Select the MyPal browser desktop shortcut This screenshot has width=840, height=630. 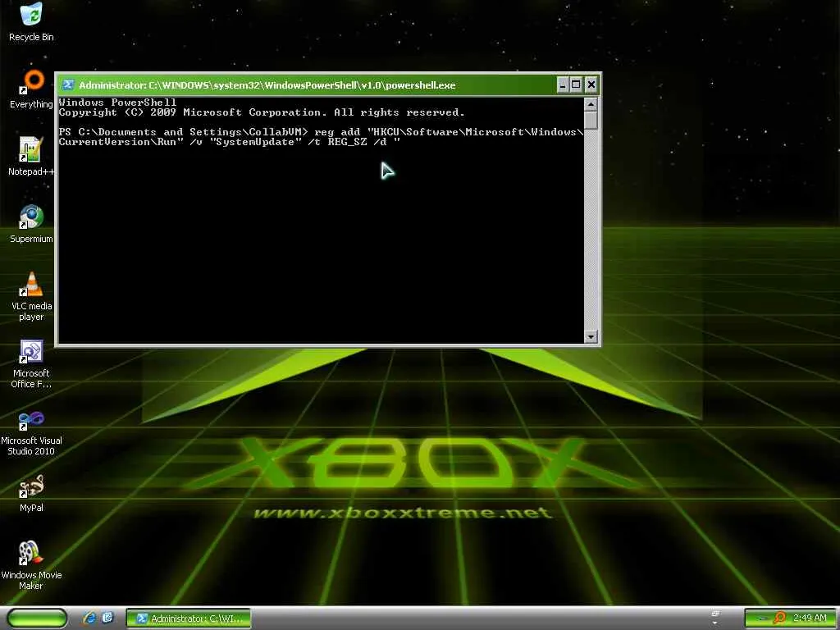[x=31, y=493]
